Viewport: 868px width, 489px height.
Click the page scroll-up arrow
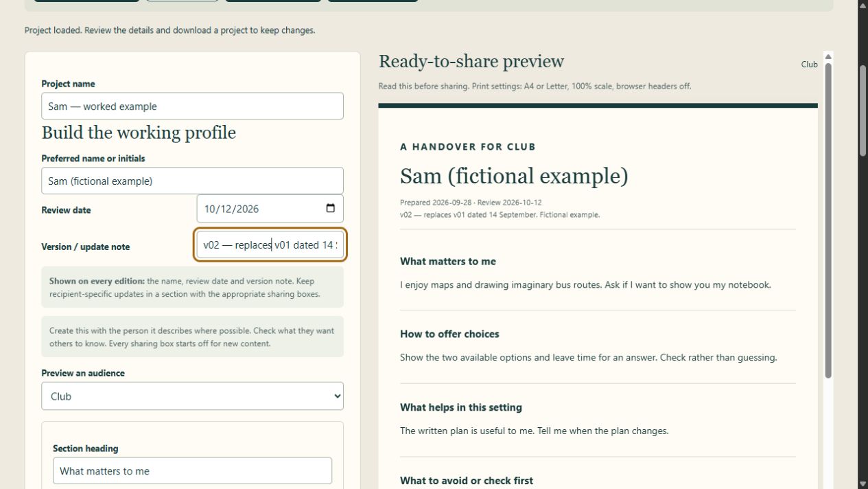[863, 5]
